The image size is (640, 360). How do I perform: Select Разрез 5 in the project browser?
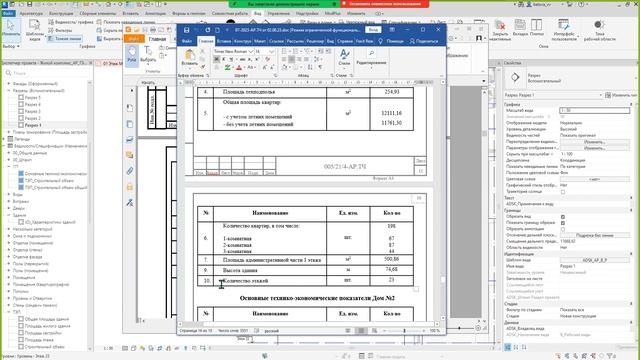(33, 98)
